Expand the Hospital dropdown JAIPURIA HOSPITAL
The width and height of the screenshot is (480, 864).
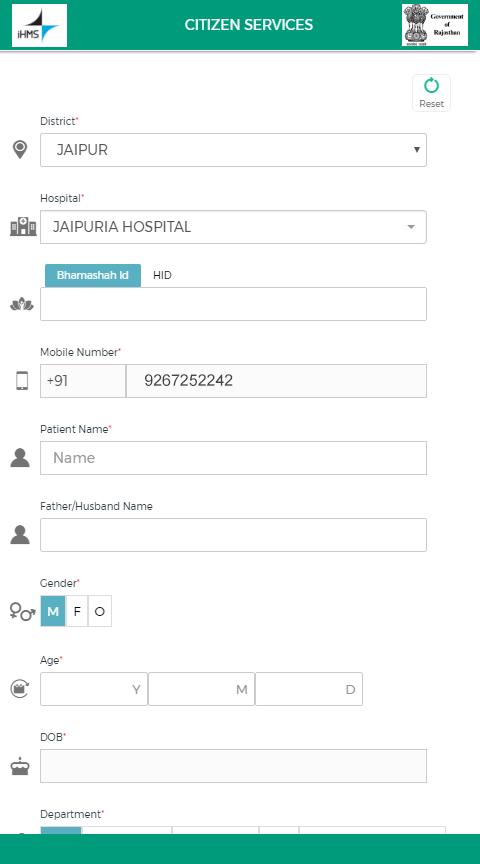[233, 227]
